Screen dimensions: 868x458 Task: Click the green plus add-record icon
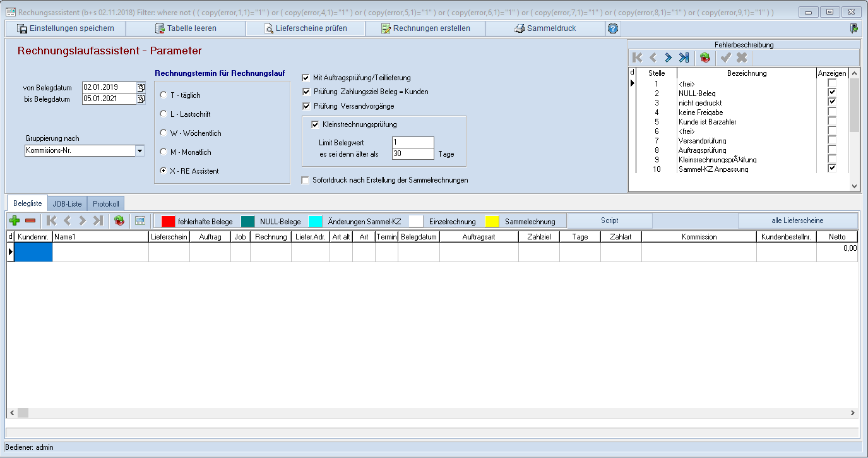click(x=15, y=221)
